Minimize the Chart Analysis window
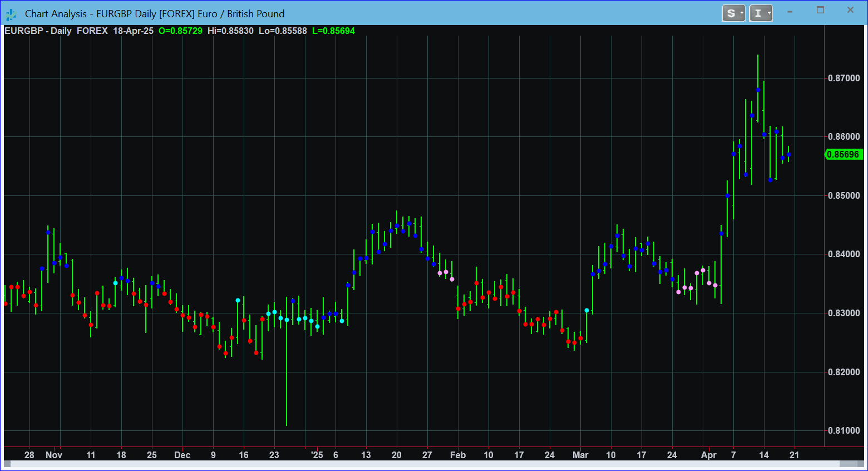 [790, 11]
